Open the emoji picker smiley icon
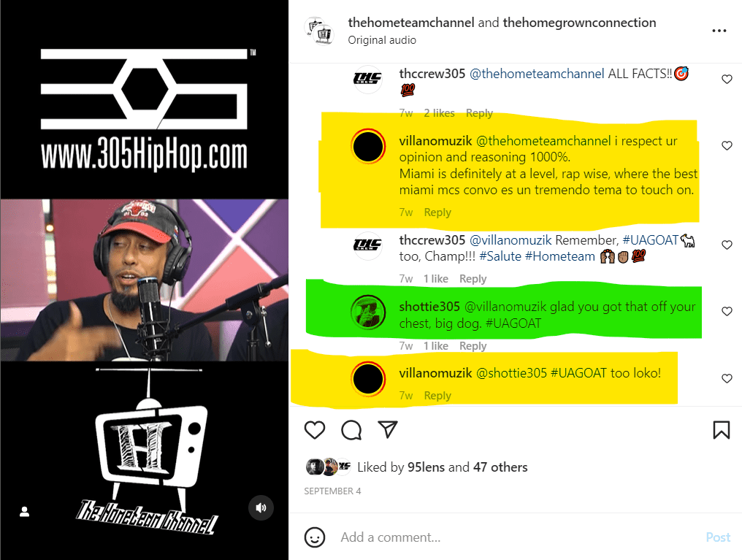Screen dimensions: 742x560 click(x=315, y=537)
